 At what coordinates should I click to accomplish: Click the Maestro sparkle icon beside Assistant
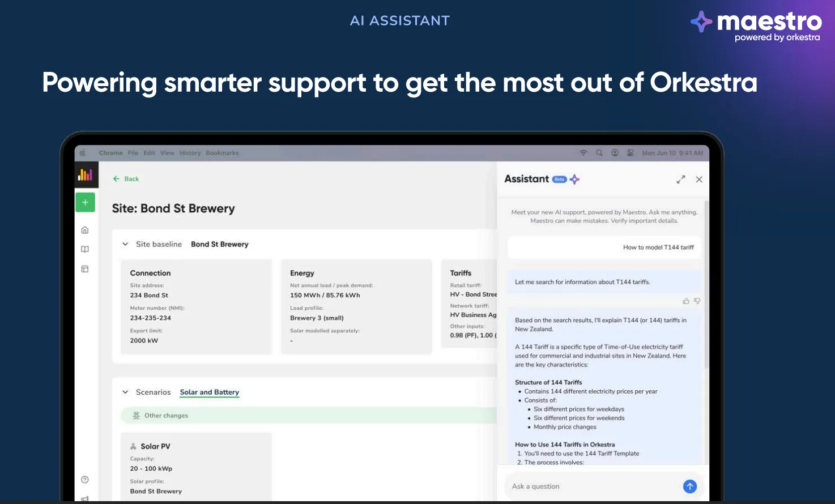point(574,180)
